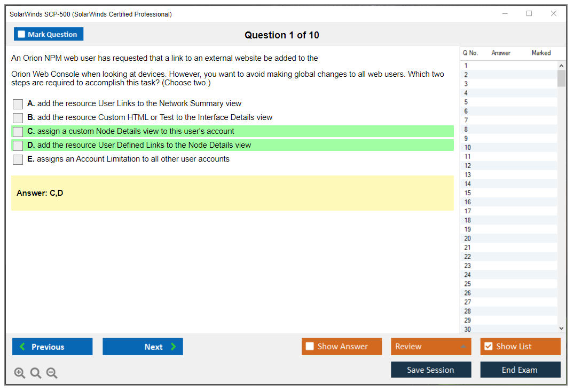Screen dimensions: 574x392
Task: Click the zoom in magnifier icon
Action: tap(20, 373)
